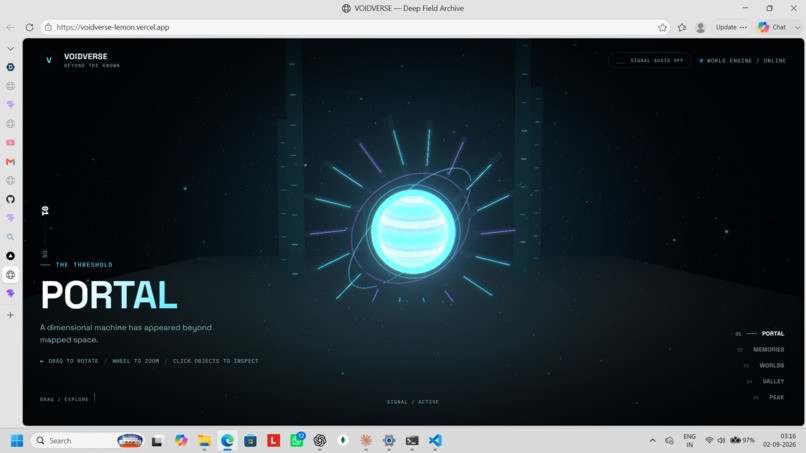The width and height of the screenshot is (806, 453).
Task: Open MongoDB Compass leaf icon in taskbar
Action: pyautogui.click(x=343, y=441)
